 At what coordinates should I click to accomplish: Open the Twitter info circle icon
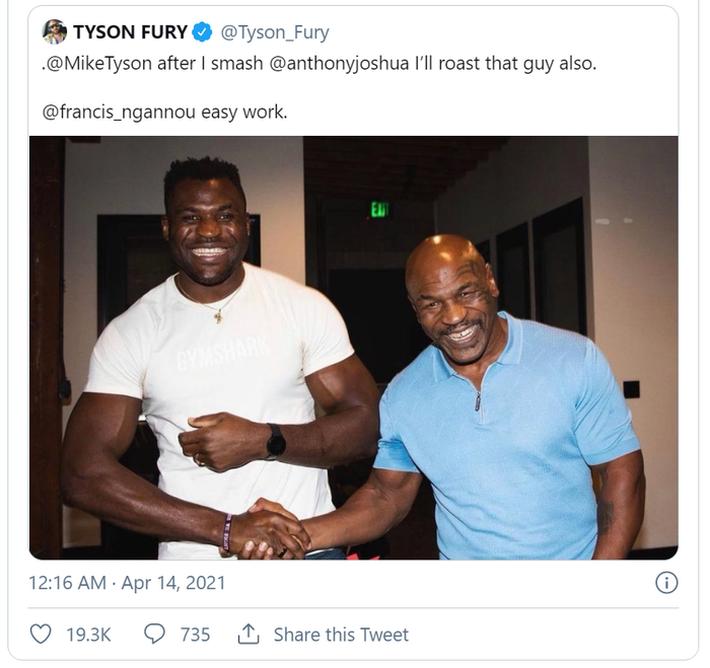[666, 582]
